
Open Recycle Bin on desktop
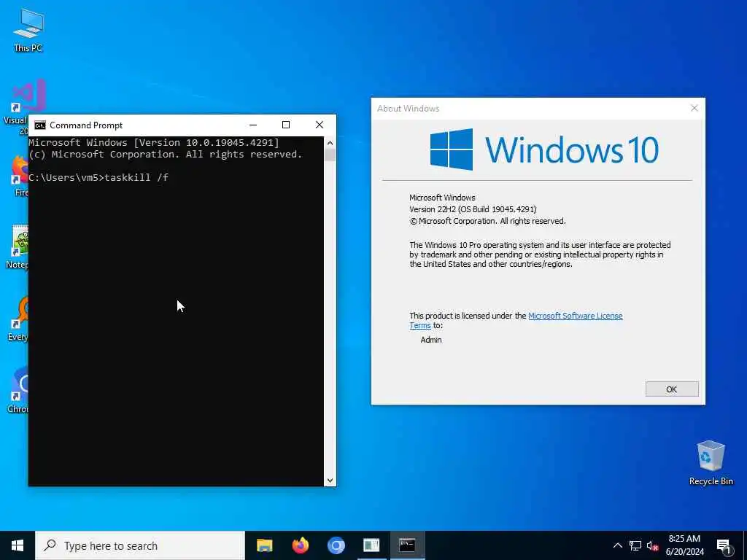[711, 462]
